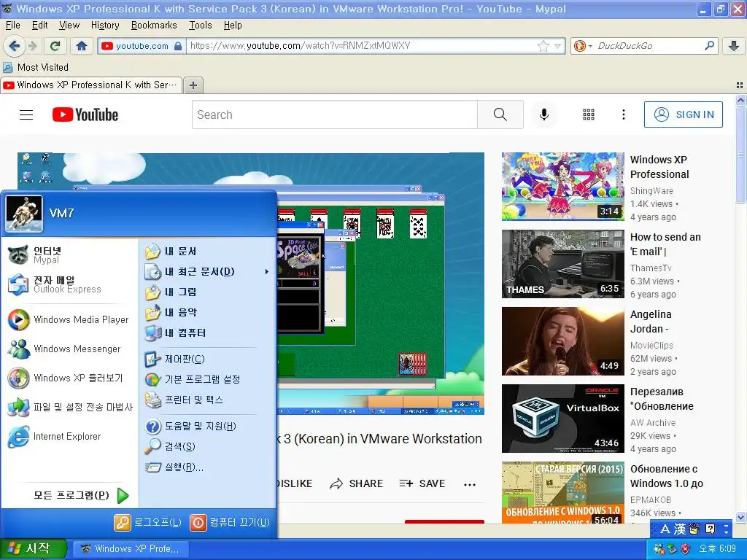The height and width of the screenshot is (560, 747).
Task: Open 내 컴퓨터
Action: click(208, 332)
